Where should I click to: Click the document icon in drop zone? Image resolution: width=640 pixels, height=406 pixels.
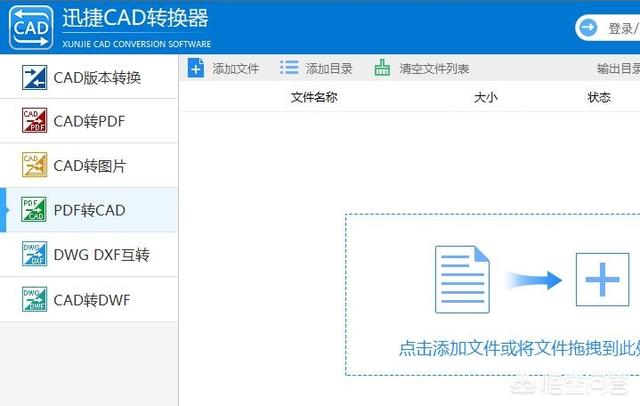tap(462, 280)
